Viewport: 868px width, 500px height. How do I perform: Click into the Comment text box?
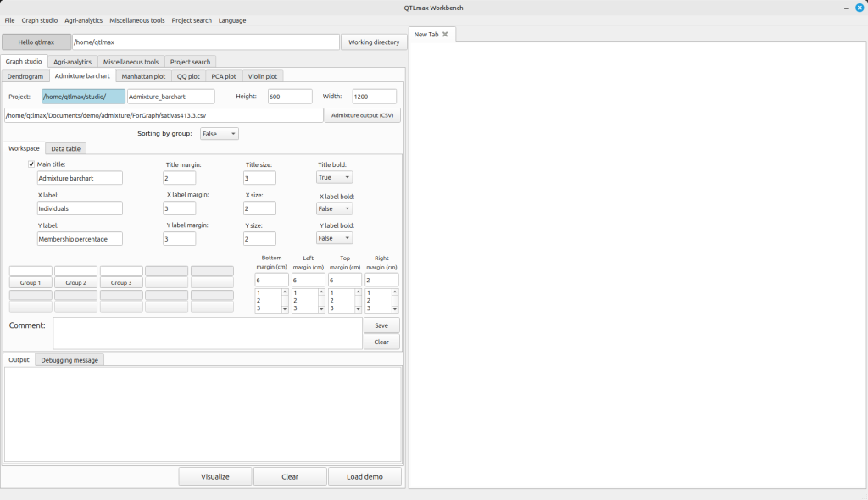(207, 333)
